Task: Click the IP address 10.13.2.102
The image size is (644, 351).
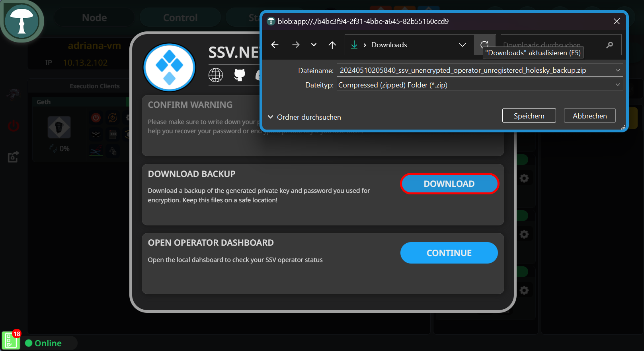Action: point(85,63)
